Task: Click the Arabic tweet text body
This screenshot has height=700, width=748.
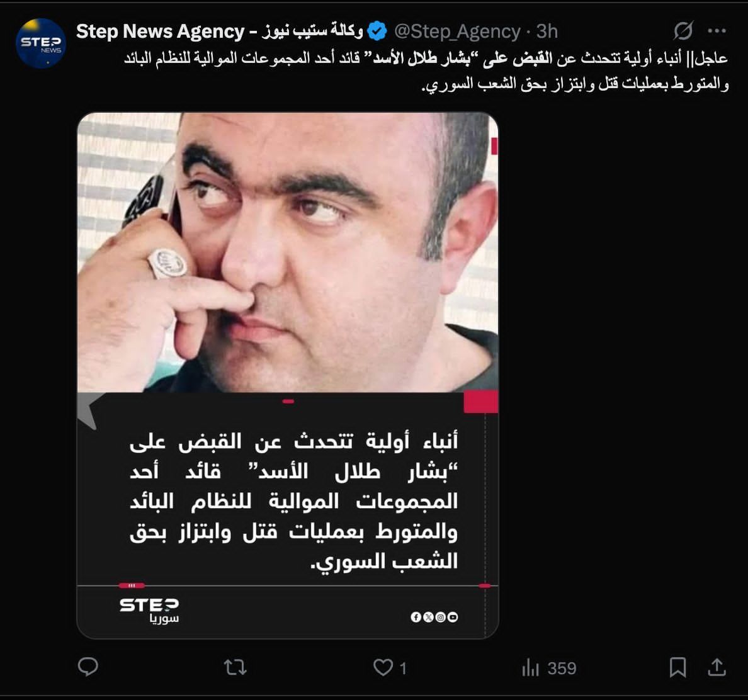Action: [x=426, y=71]
